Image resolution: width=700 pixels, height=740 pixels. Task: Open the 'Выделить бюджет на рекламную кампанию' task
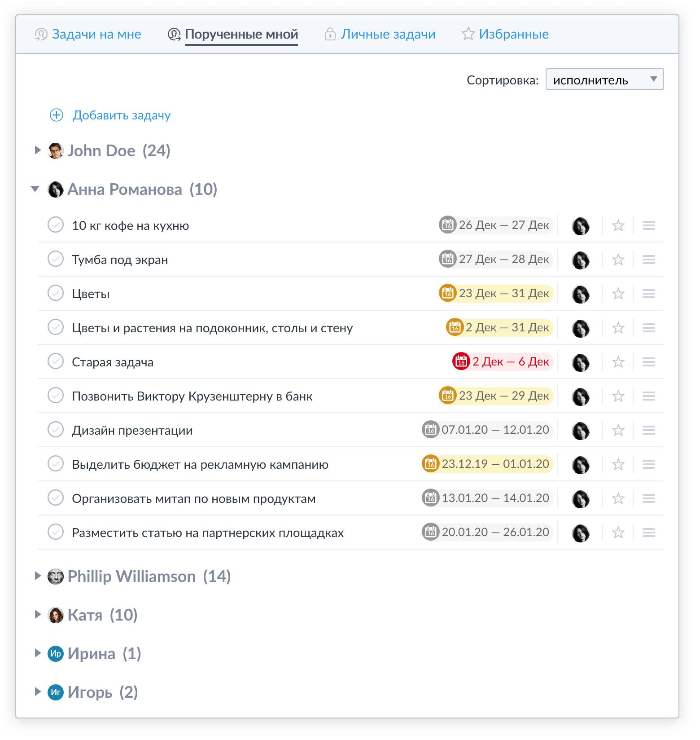pos(200,464)
